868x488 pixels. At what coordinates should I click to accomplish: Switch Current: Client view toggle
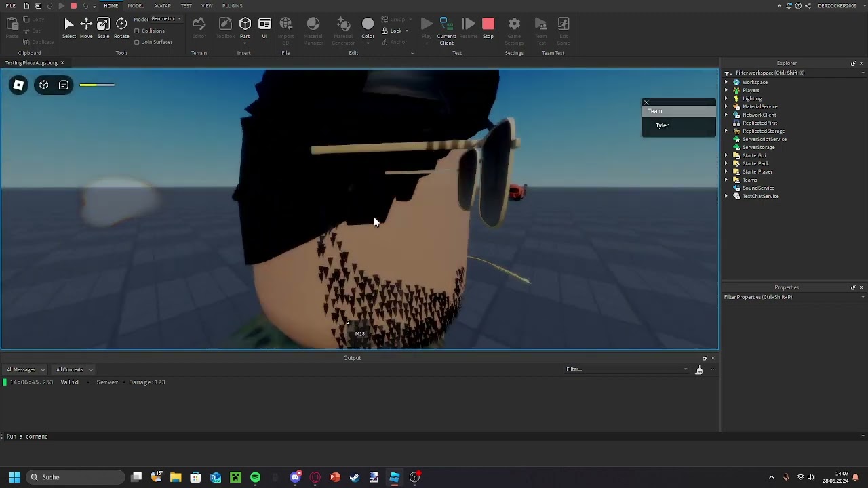(x=446, y=28)
